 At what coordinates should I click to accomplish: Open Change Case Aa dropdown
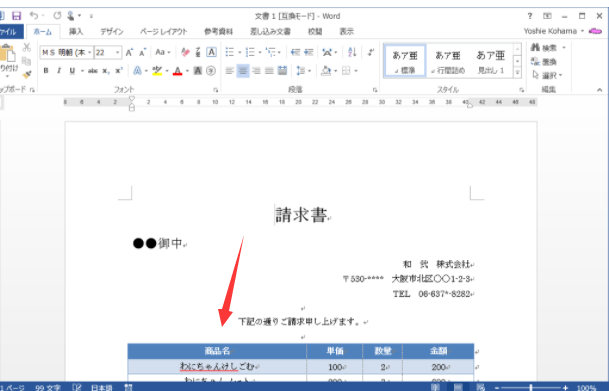coord(163,52)
